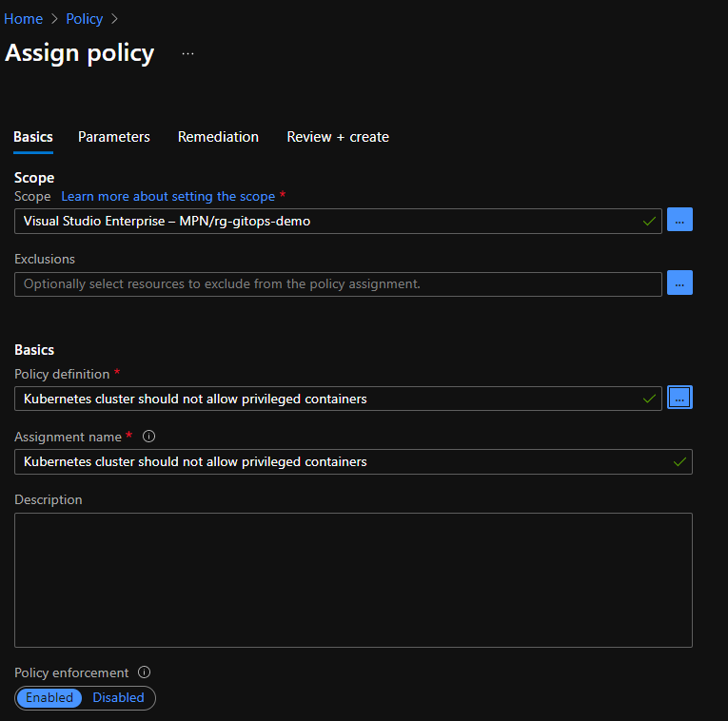The image size is (728, 721).
Task: Switch to the Remediation tab
Action: tap(218, 137)
